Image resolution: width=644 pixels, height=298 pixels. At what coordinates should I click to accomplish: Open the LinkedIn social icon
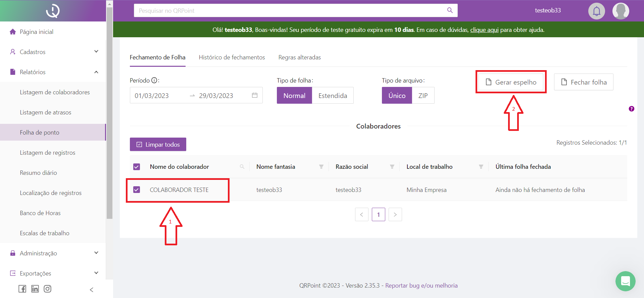35,289
